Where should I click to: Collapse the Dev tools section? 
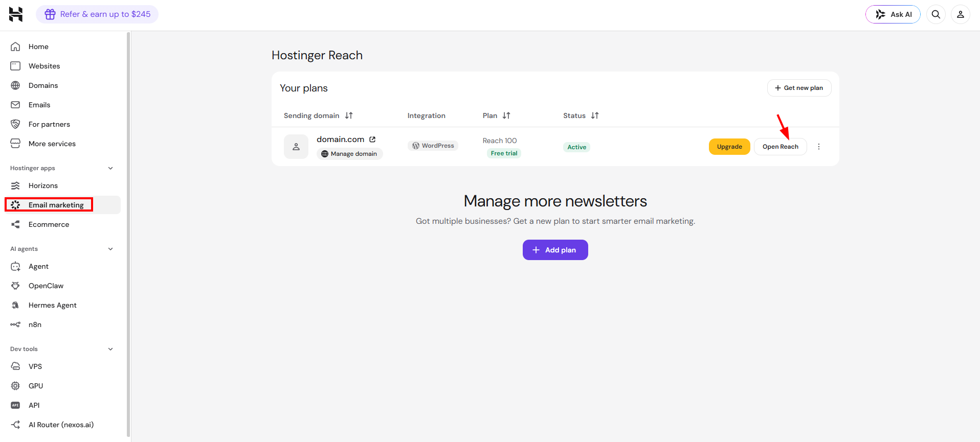pos(110,349)
